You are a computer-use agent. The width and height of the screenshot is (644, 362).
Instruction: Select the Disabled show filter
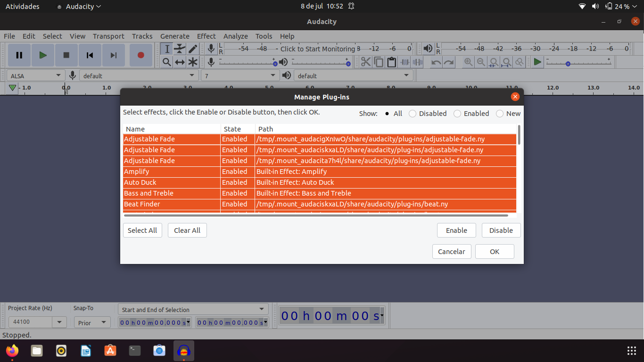click(428, 114)
